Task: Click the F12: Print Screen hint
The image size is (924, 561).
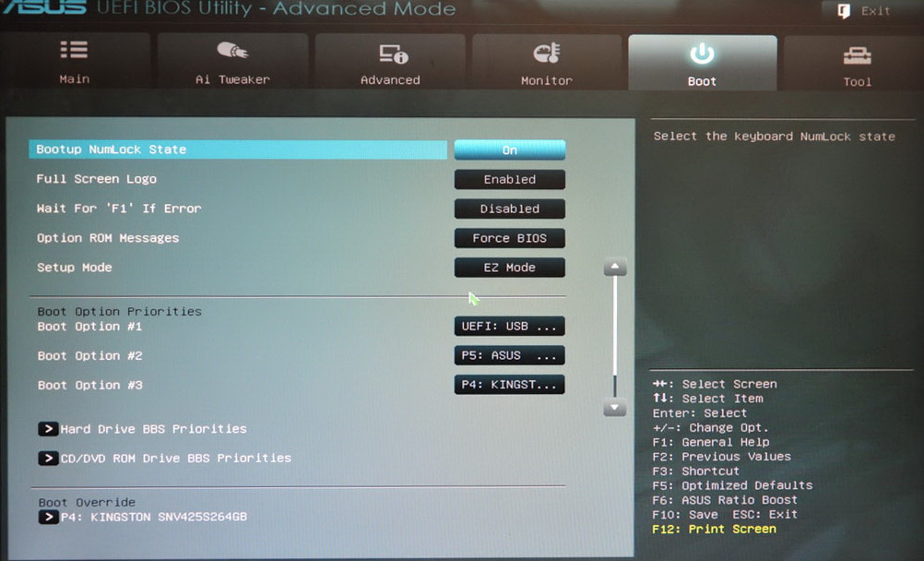Action: tap(715, 529)
